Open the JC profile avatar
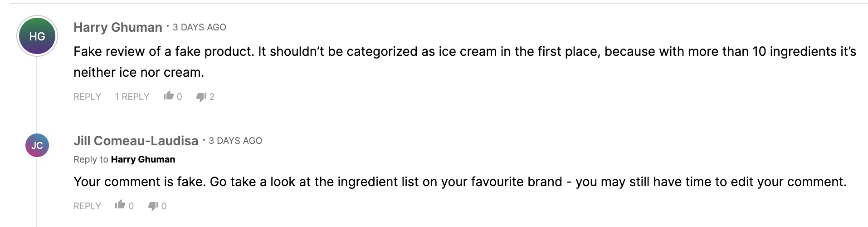The image size is (868, 227). (x=37, y=145)
